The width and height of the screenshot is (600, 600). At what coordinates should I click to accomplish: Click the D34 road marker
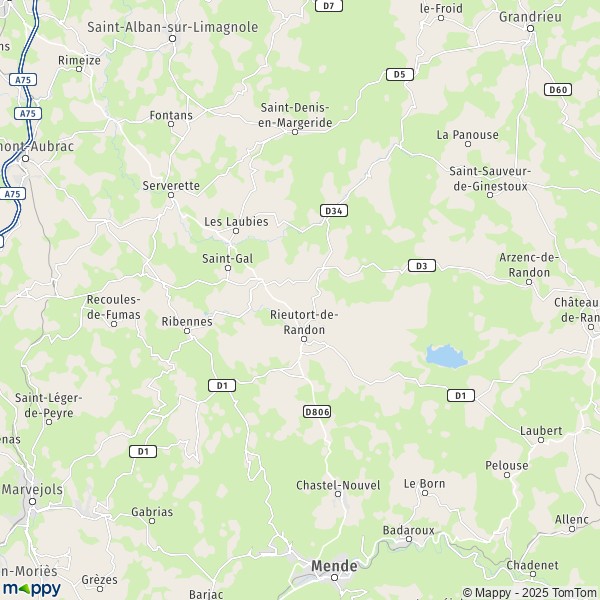point(334,210)
